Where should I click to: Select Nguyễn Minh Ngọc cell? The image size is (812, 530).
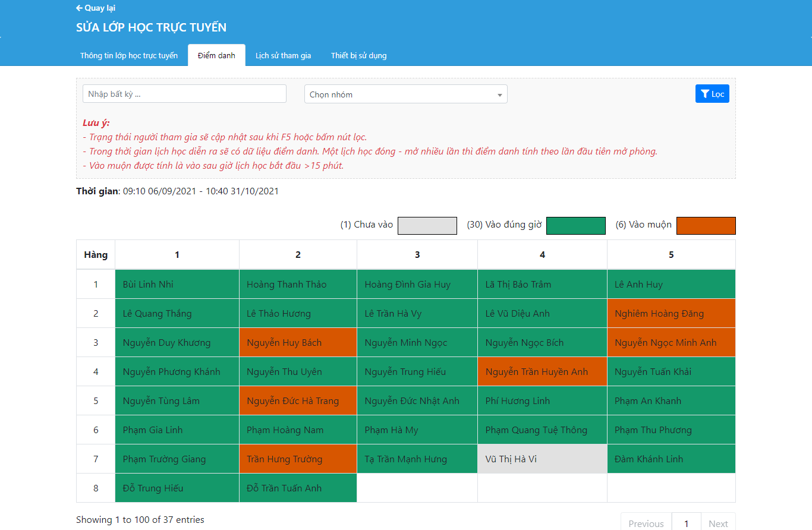tap(417, 343)
